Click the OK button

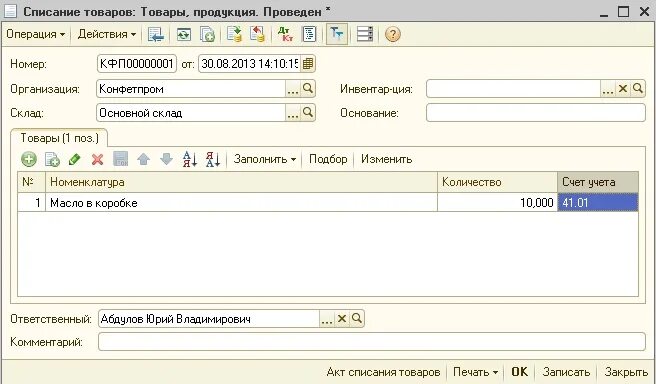pyautogui.click(x=520, y=372)
